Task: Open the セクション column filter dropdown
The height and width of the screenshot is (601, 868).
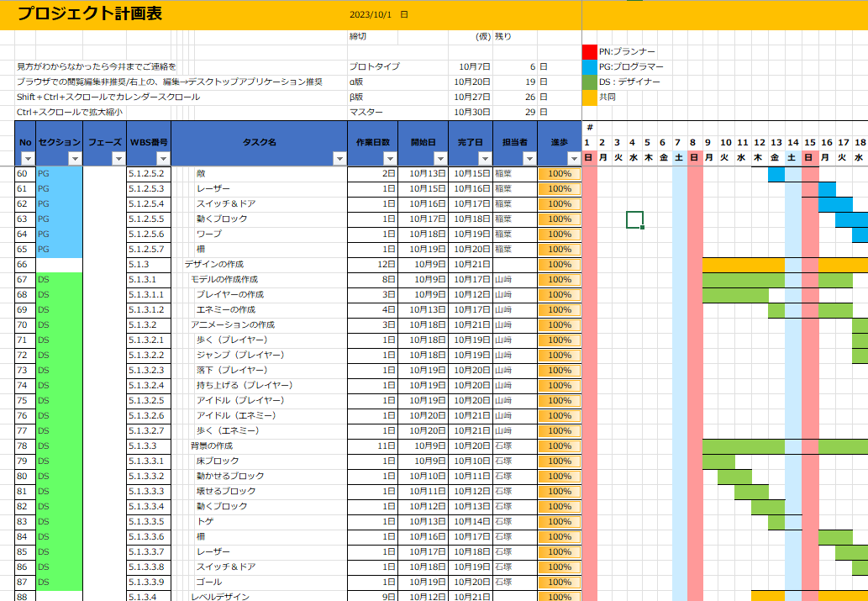Action: [75, 159]
